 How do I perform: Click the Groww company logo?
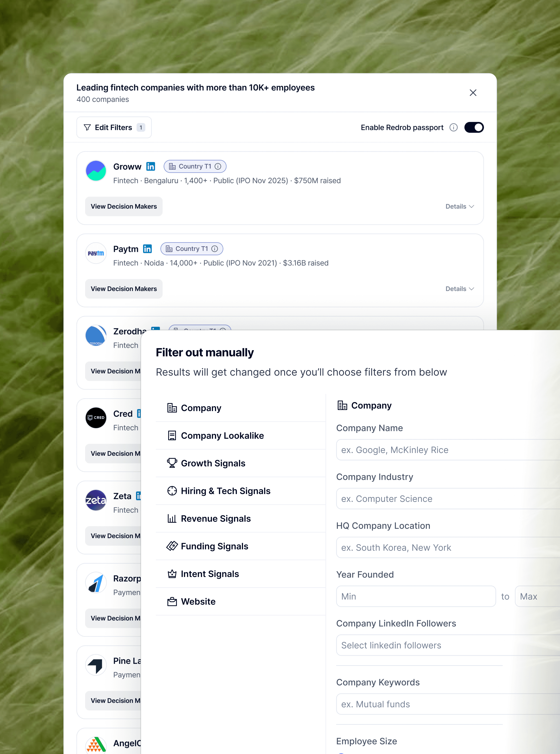[x=96, y=171]
